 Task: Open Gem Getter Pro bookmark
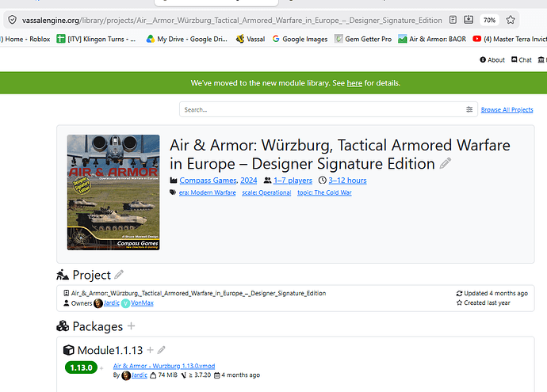[363, 39]
